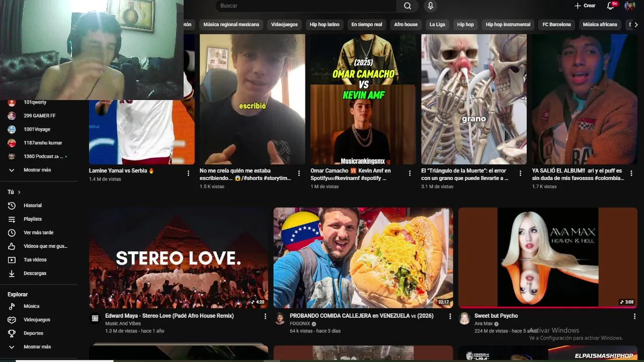The width and height of the screenshot is (644, 362).
Task: Select the Música africana chip
Action: pyautogui.click(x=600, y=24)
